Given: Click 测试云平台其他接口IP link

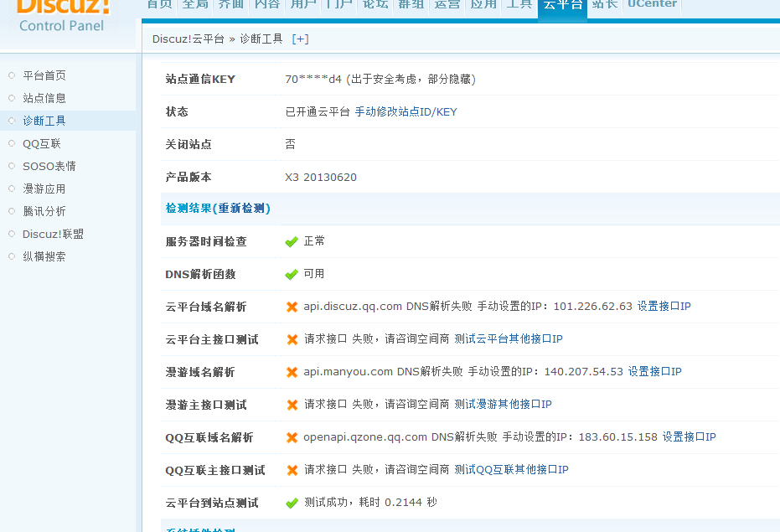Looking at the screenshot, I should click(x=509, y=339).
